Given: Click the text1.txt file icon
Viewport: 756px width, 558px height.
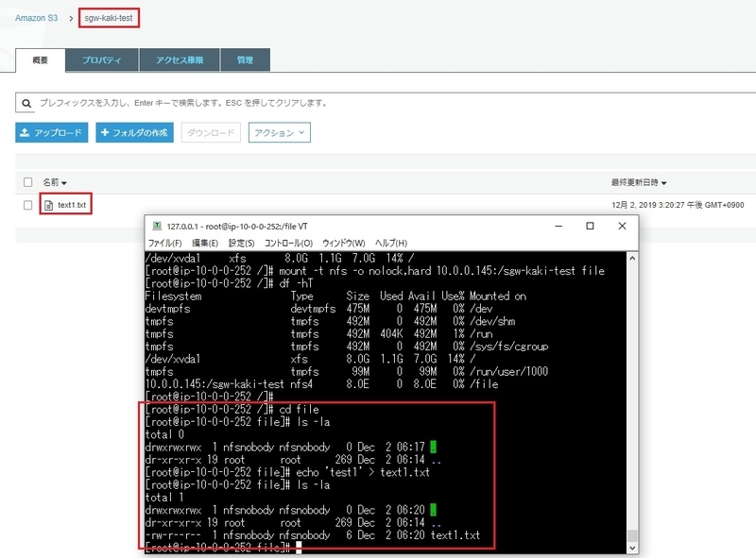Looking at the screenshot, I should 48,205.
